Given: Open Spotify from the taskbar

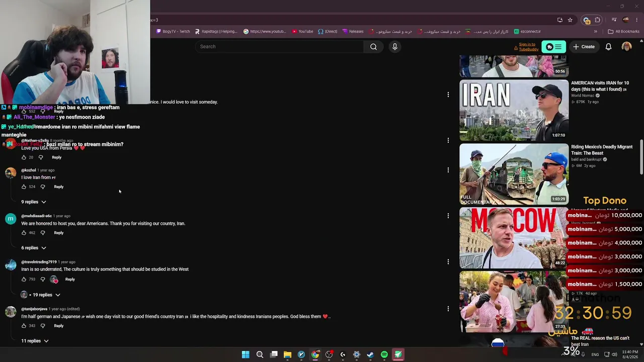Looking at the screenshot, I should click(x=384, y=354).
